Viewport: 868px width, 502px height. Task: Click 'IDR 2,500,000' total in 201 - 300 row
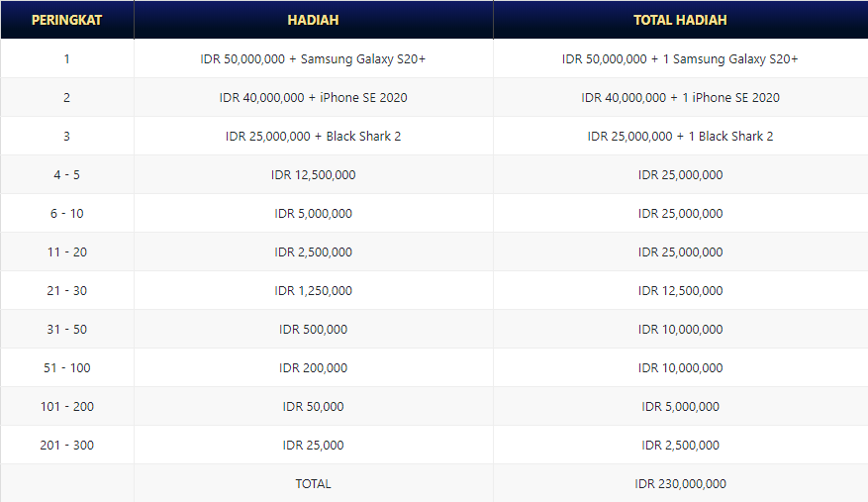tap(680, 445)
